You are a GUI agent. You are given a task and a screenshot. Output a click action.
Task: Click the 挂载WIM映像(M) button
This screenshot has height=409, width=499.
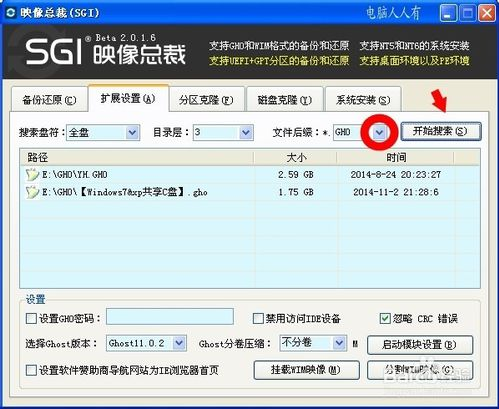(x=306, y=370)
